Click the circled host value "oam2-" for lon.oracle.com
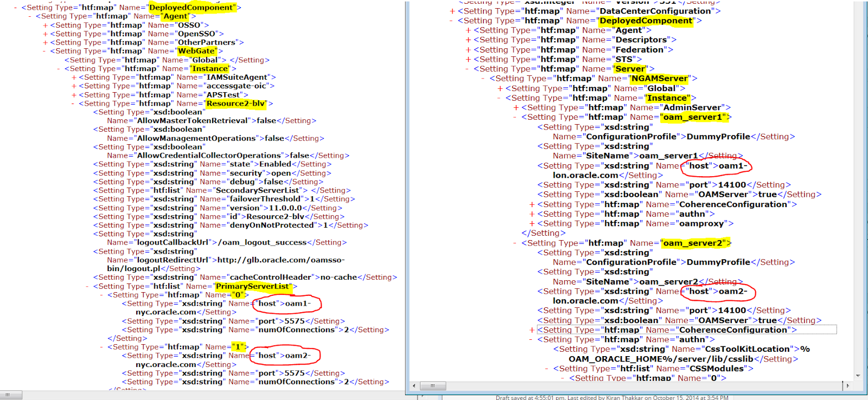The image size is (868, 400). [733, 291]
